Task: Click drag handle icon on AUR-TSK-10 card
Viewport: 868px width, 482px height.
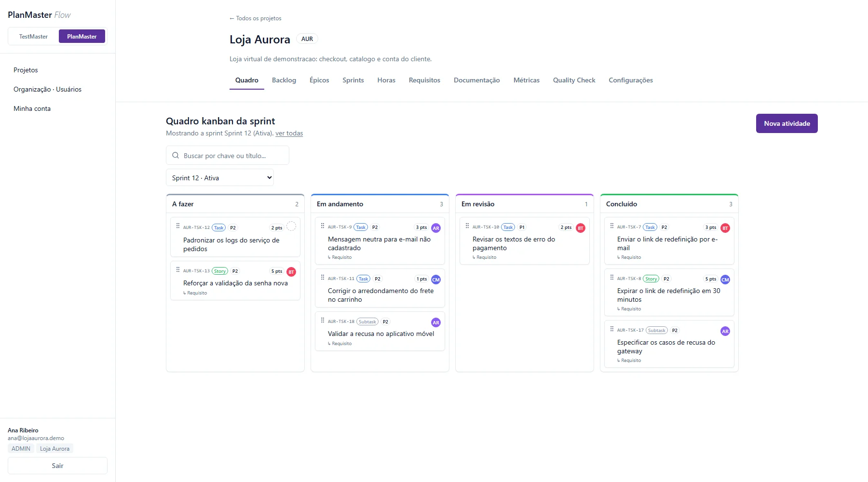Action: point(467,226)
